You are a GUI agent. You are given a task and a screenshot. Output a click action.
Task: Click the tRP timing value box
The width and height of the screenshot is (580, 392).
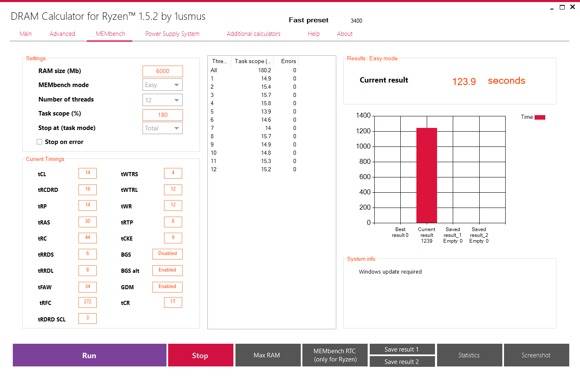point(88,205)
